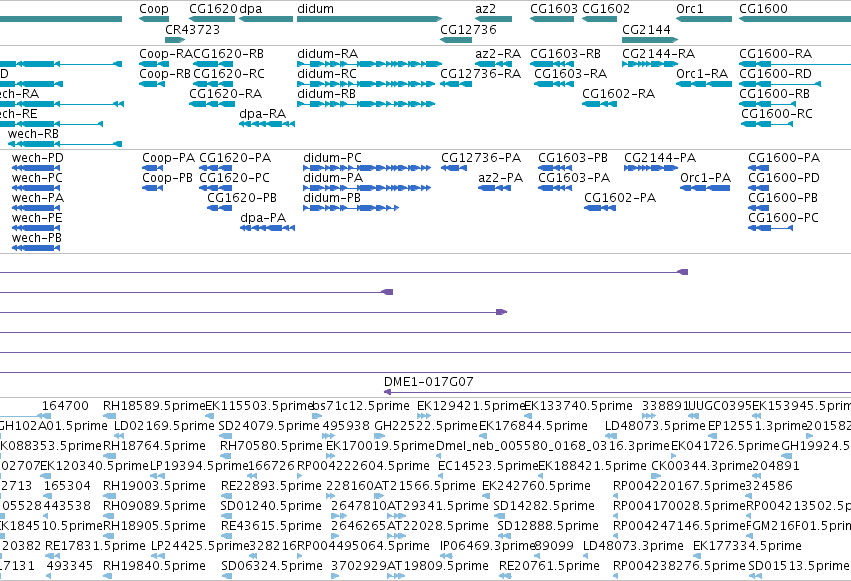The height and width of the screenshot is (581, 851).
Task: Click the EK177334.5prime EST label
Action: 747,546
